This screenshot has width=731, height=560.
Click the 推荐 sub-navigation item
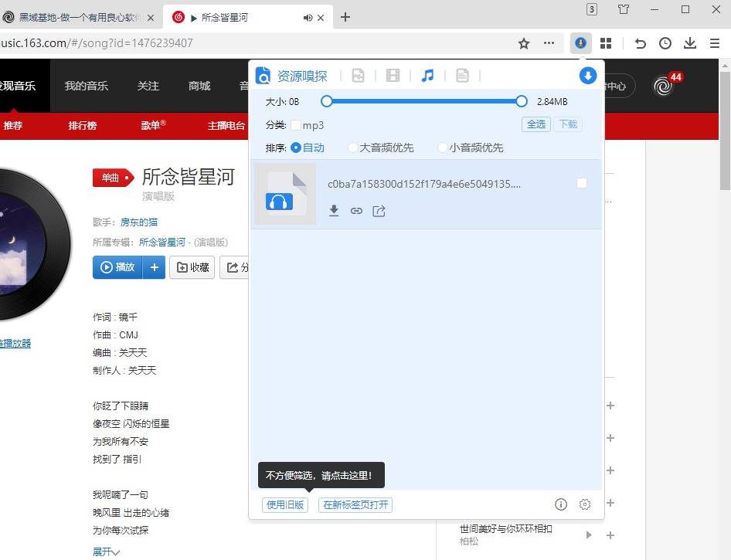point(12,125)
